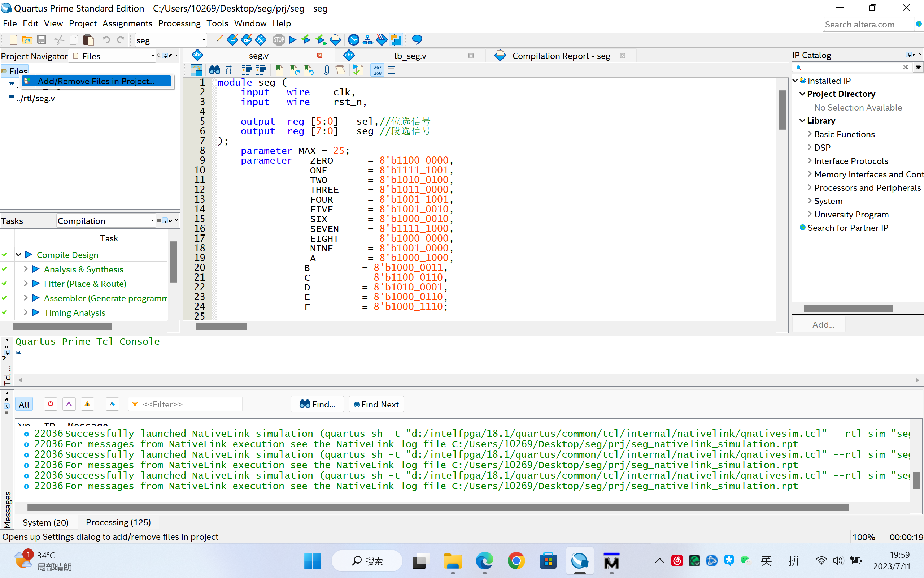This screenshot has height=578, width=924.
Task: Create a new file with toolbar icon
Action: [13, 40]
